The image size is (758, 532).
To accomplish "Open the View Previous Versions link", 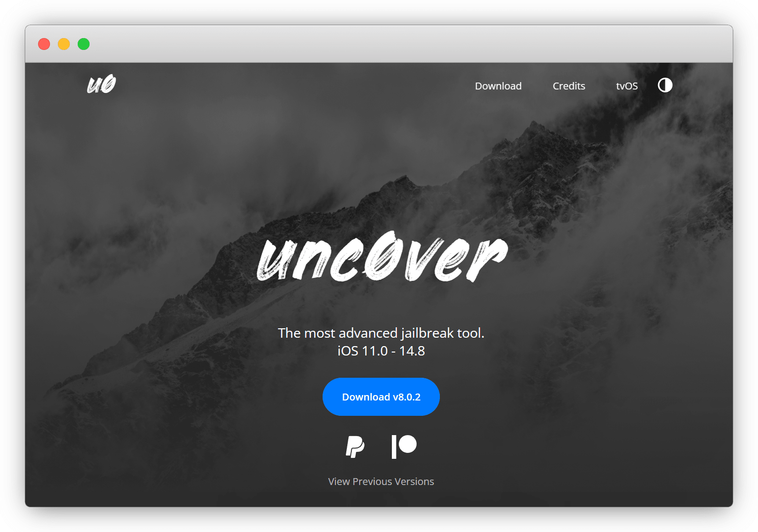I will tap(381, 482).
